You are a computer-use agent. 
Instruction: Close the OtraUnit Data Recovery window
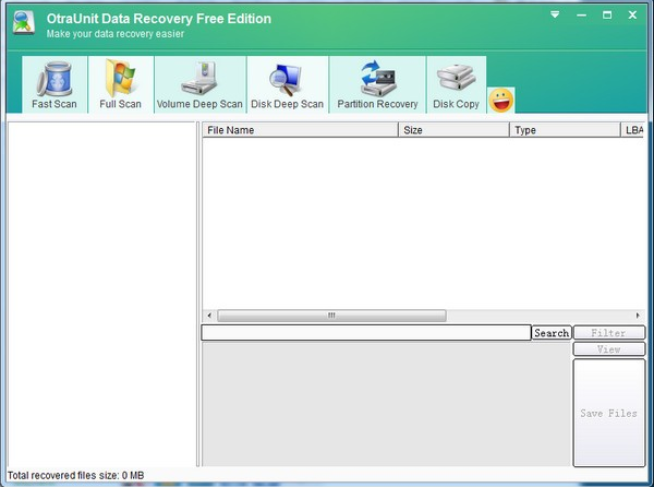pos(632,15)
